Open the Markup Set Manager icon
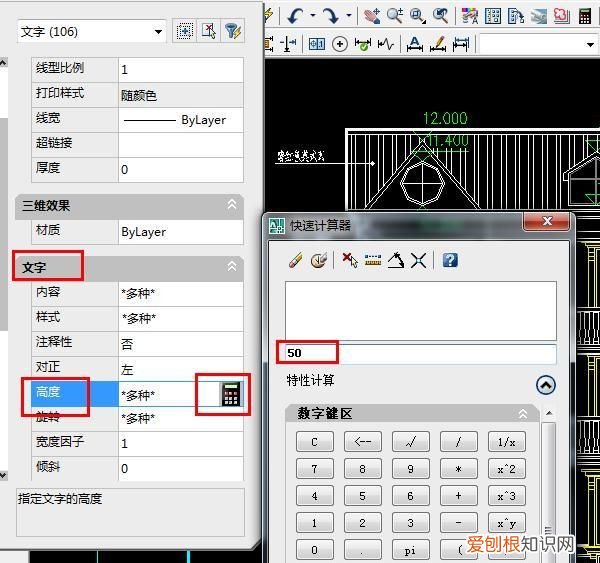 (x=561, y=16)
